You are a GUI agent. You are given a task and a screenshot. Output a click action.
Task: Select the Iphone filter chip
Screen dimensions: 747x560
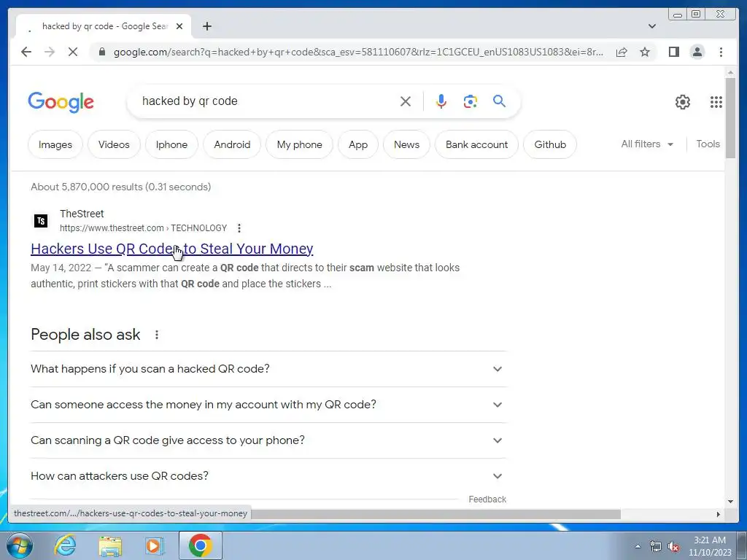[171, 144]
